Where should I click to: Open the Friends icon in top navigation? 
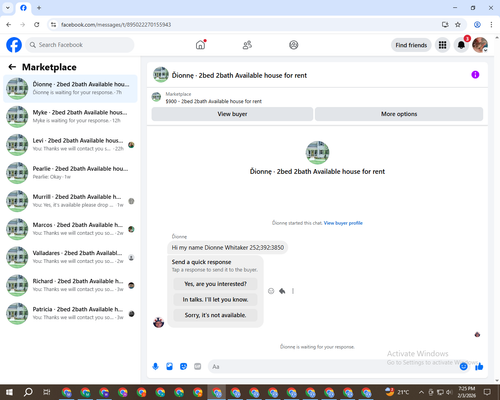tap(247, 45)
